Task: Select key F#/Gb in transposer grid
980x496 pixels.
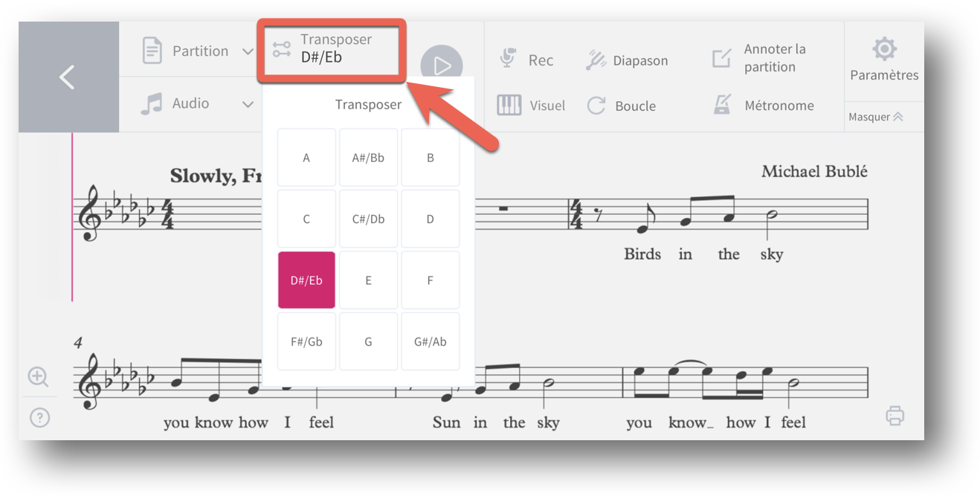Action: 306,342
